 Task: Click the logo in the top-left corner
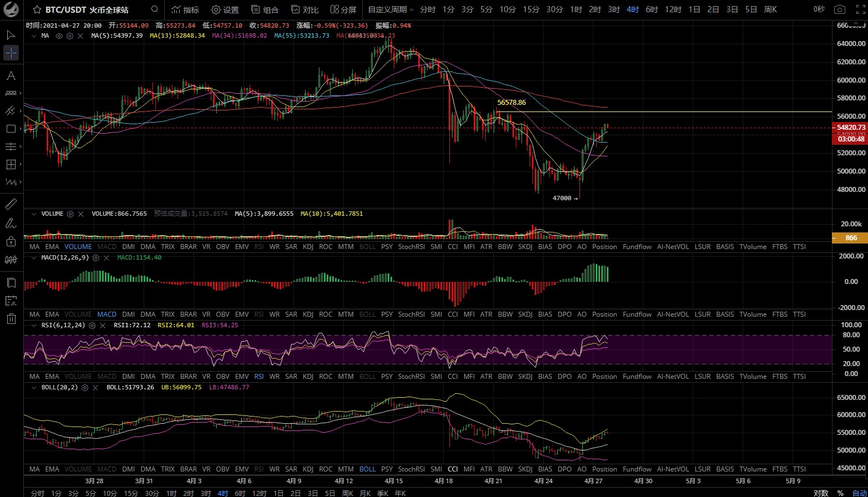pos(11,10)
